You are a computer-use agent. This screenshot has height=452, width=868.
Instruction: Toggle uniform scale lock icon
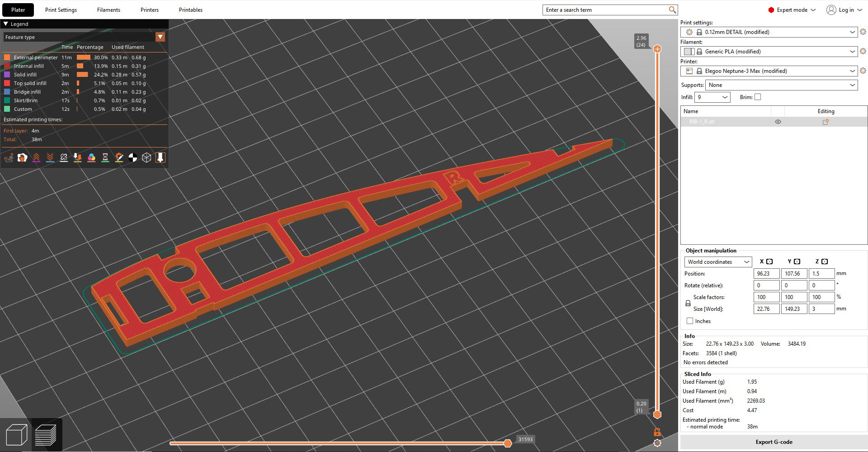tap(688, 303)
